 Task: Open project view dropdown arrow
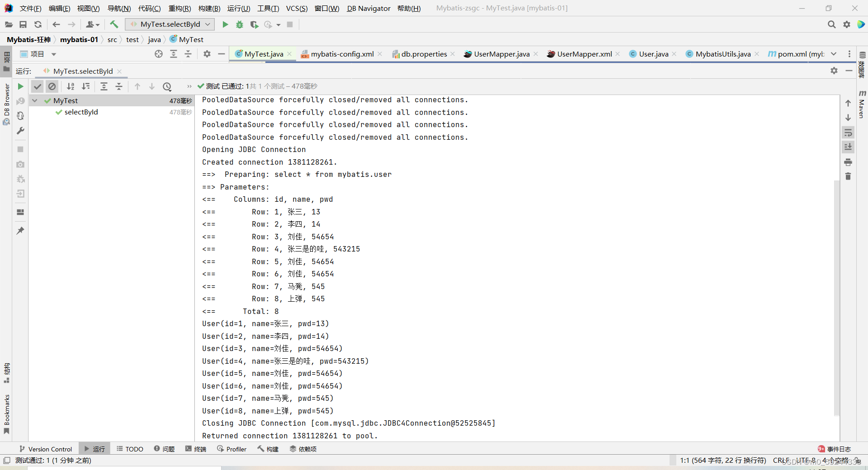[54, 54]
